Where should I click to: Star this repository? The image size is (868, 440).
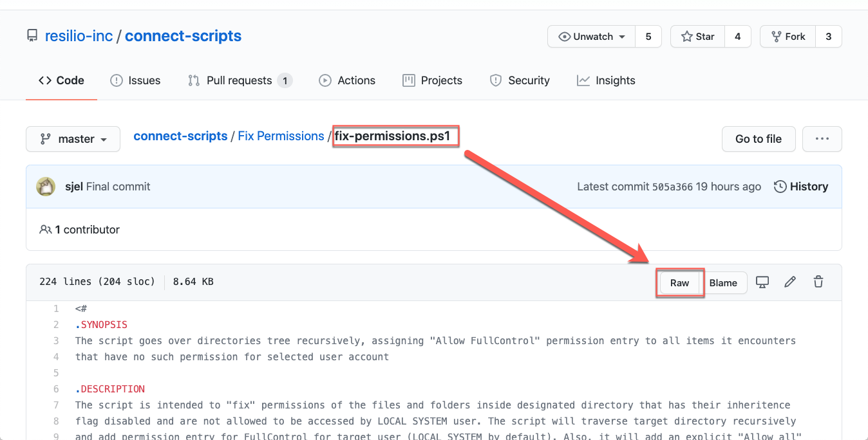click(698, 37)
